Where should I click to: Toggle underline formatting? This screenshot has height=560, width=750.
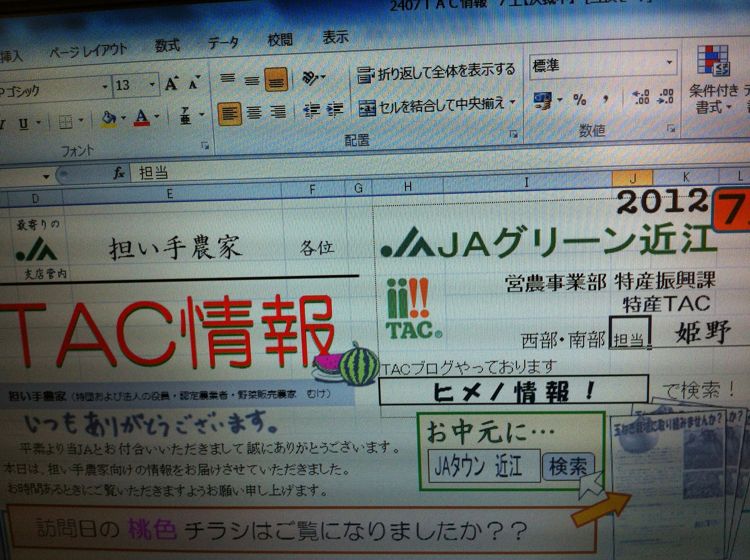pyautogui.click(x=23, y=124)
